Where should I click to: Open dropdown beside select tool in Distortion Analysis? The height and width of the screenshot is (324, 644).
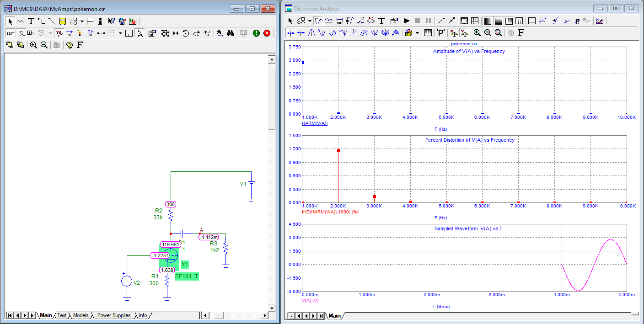(310, 21)
